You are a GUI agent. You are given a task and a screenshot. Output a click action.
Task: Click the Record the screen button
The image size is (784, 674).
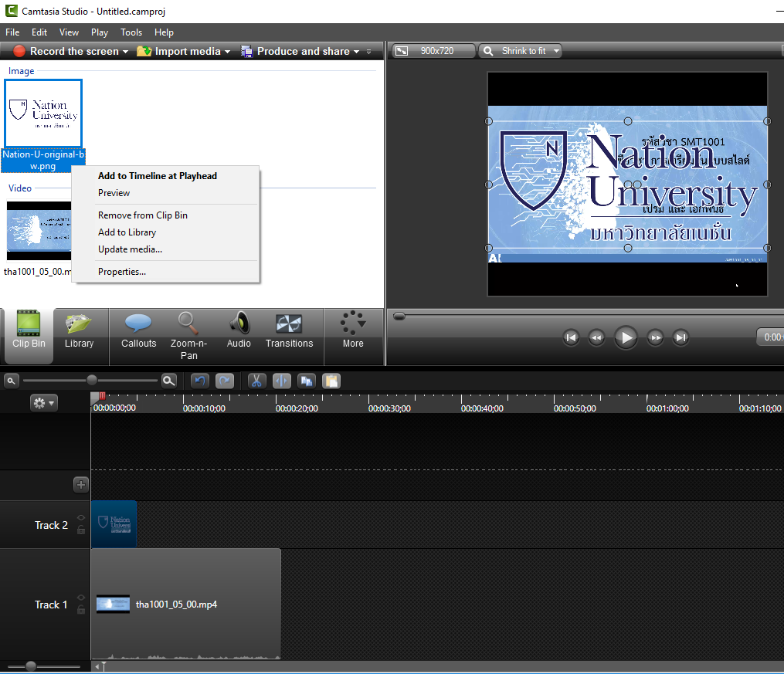pos(66,52)
